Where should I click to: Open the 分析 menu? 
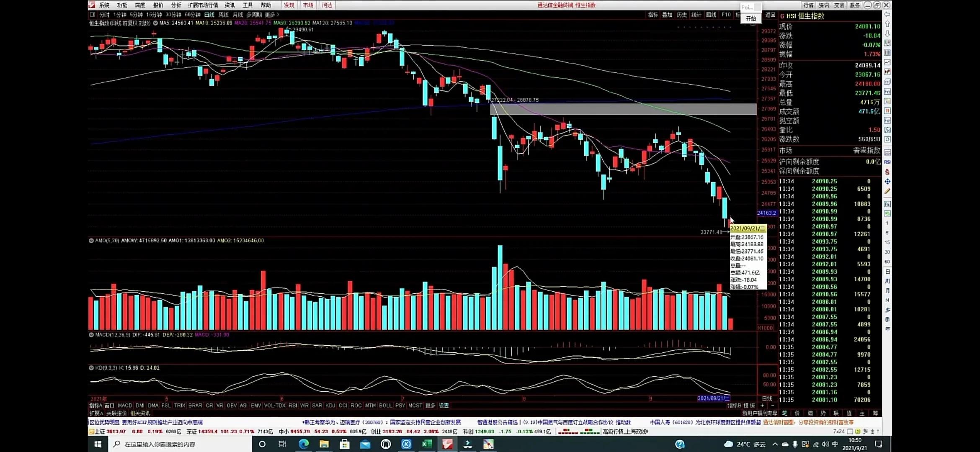[x=176, y=5]
